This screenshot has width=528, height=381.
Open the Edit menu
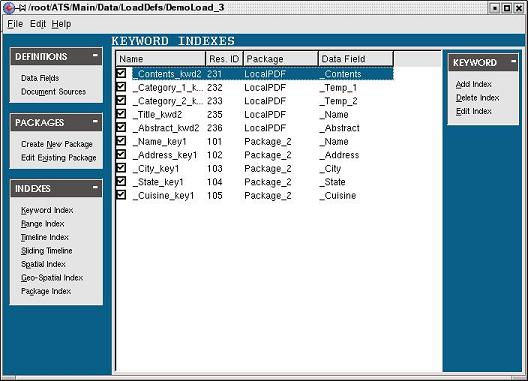pos(38,24)
